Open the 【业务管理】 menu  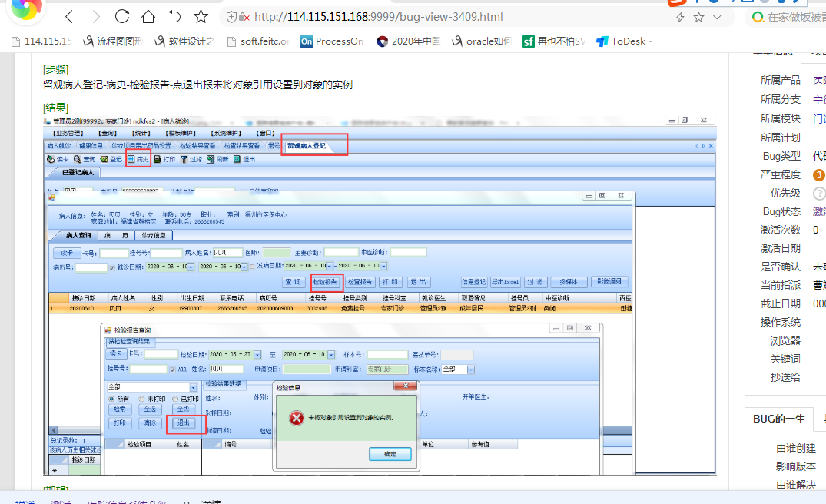[x=68, y=133]
